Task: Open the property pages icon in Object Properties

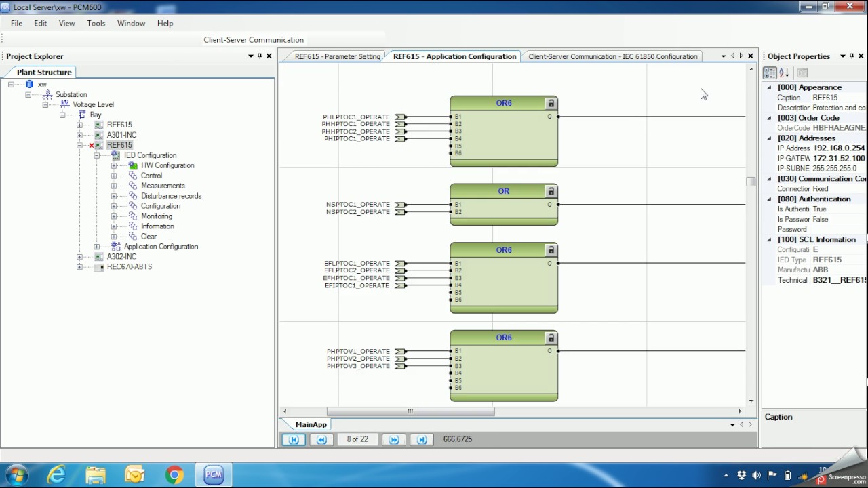Action: tap(803, 73)
